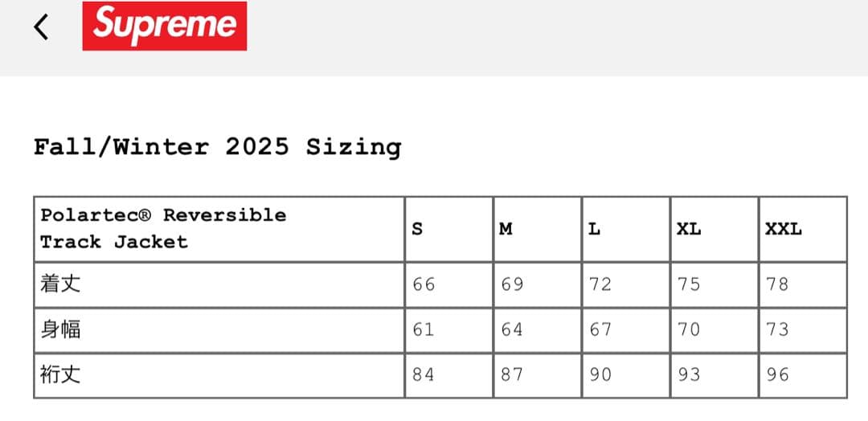This screenshot has width=868, height=421.
Task: Select the Fall/Winter 2025 Sizing heading
Action: click(217, 147)
